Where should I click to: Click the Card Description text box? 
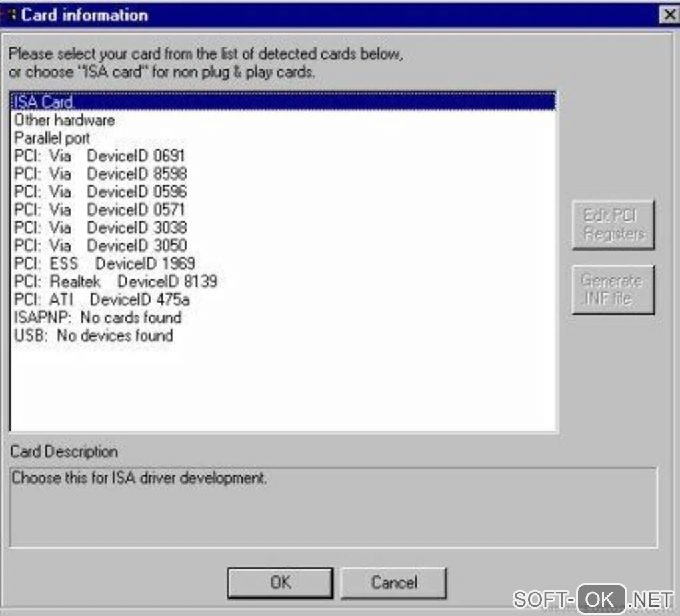[333, 507]
